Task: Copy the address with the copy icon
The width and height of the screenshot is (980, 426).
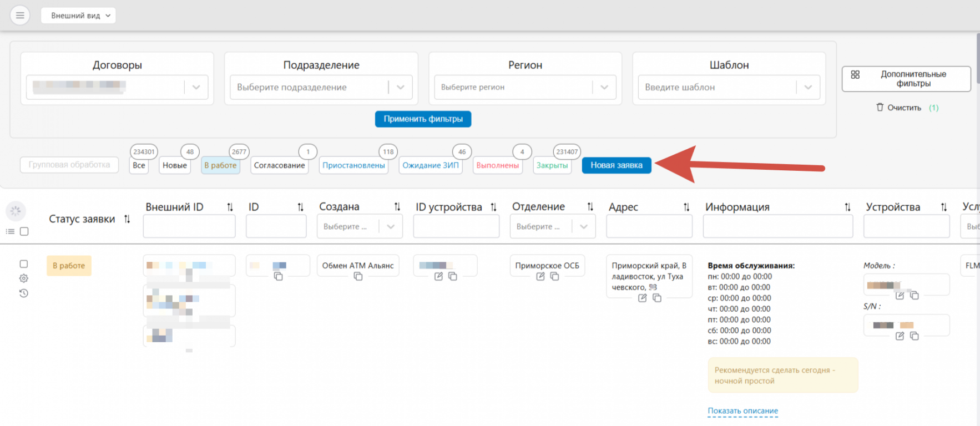Action: coord(657,298)
